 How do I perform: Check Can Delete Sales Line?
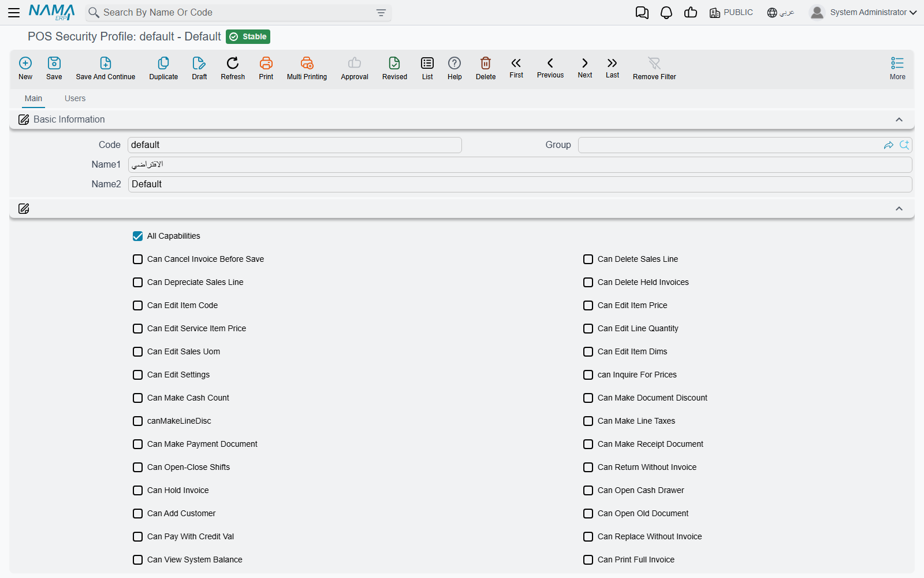588,259
